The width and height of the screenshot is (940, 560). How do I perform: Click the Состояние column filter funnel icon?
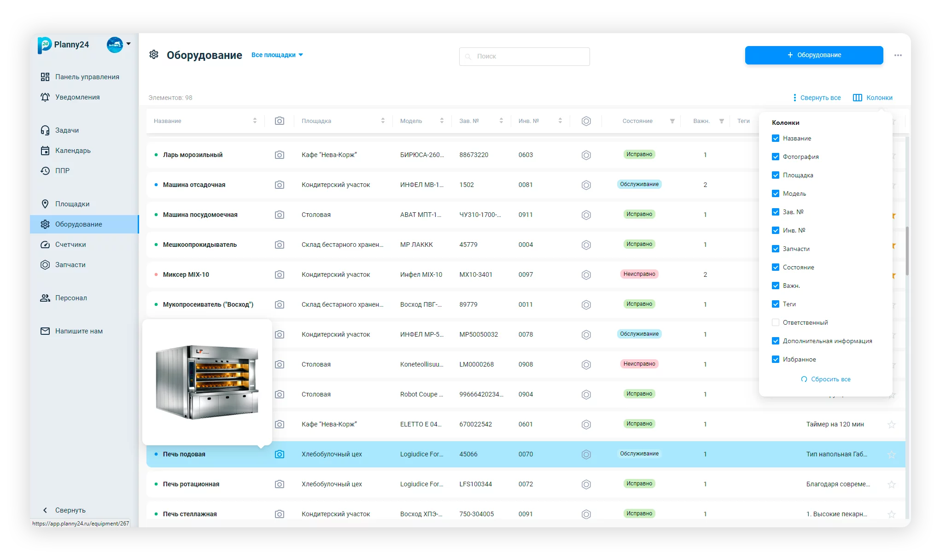pos(672,121)
